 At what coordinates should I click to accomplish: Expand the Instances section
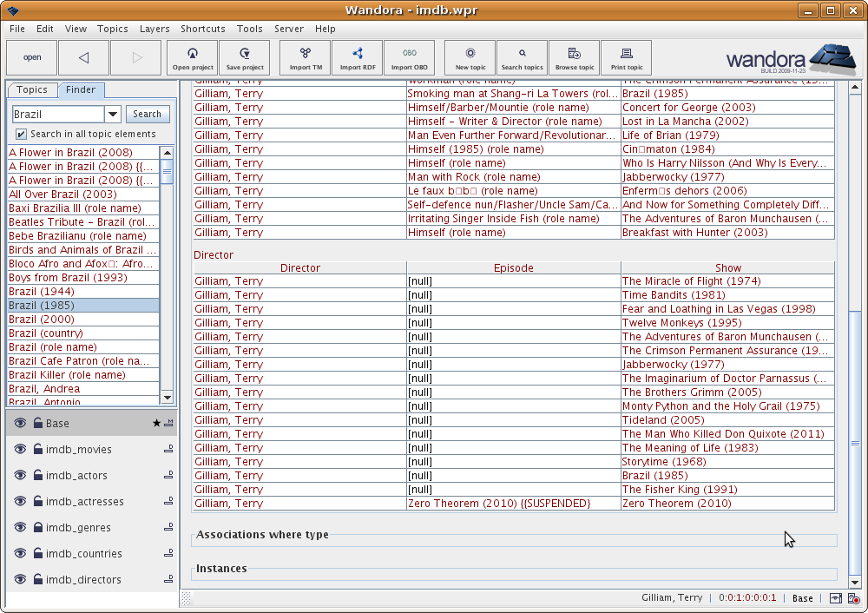pyautogui.click(x=221, y=569)
